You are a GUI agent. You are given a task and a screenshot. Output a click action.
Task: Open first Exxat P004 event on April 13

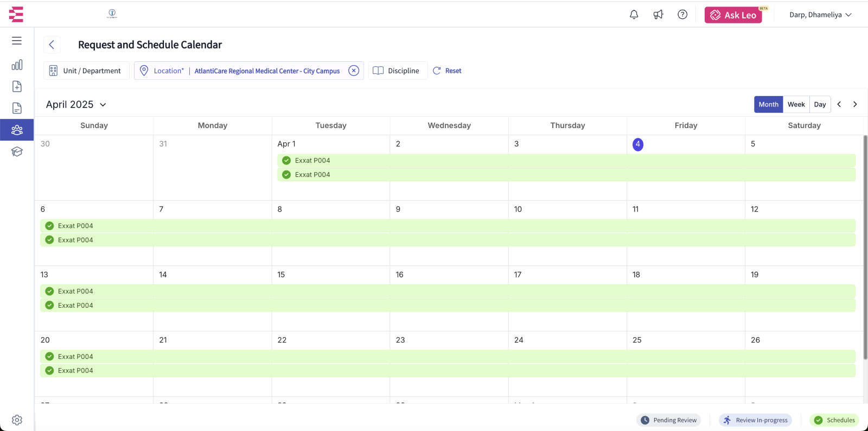pyautogui.click(x=448, y=291)
